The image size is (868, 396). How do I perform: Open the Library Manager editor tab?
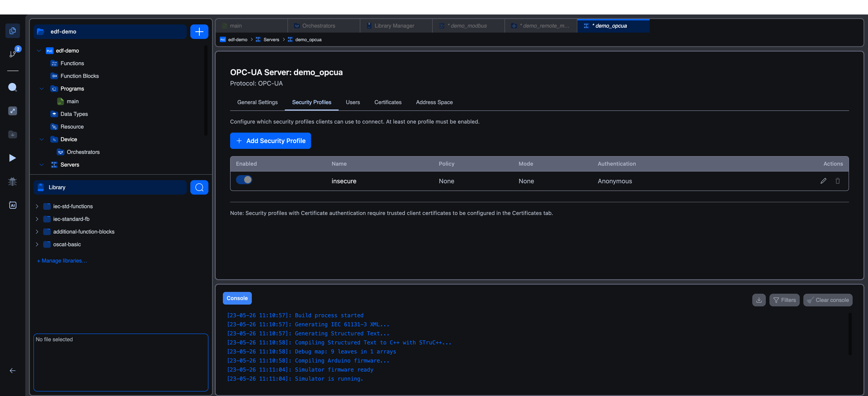(x=396, y=26)
